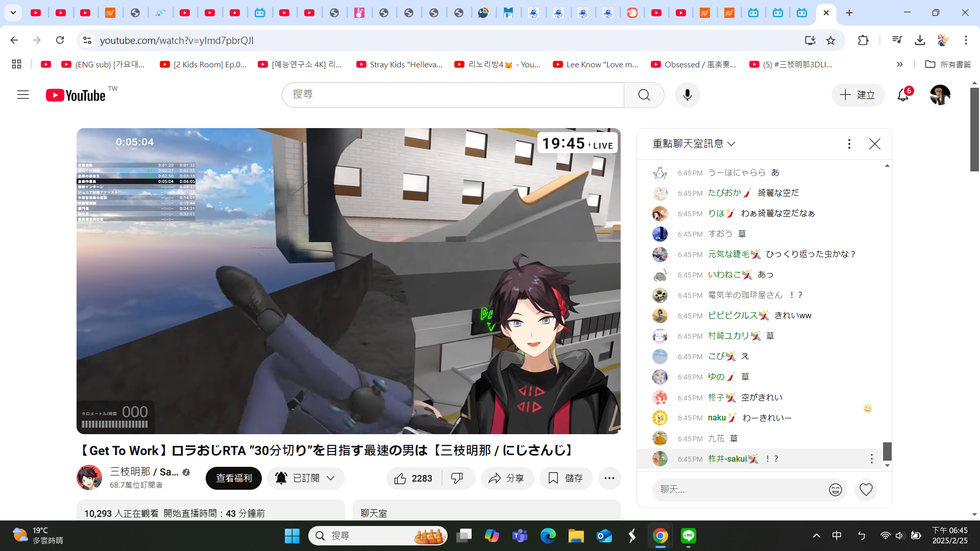Install app icon in address bar
Image resolution: width=980 pixels, height=551 pixels.
click(x=810, y=40)
